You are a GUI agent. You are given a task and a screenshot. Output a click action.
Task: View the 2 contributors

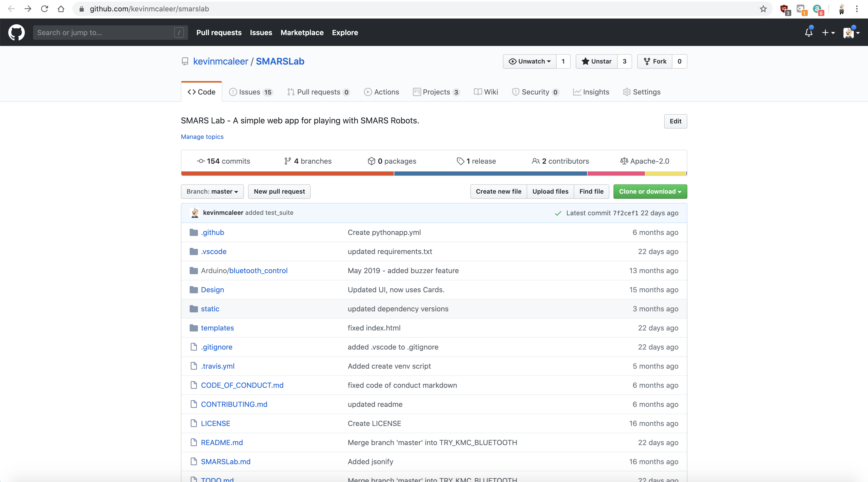pos(560,161)
